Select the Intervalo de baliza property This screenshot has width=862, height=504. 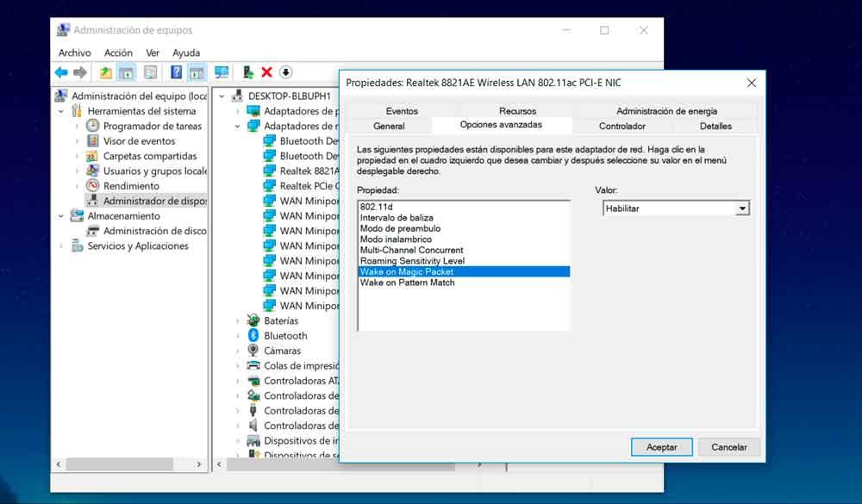pyautogui.click(x=464, y=218)
